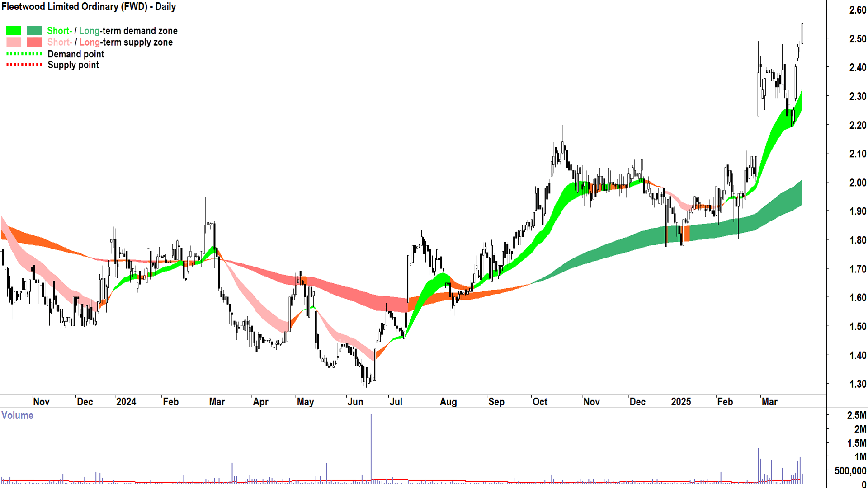Click the 2025 label on the time axis

681,402
